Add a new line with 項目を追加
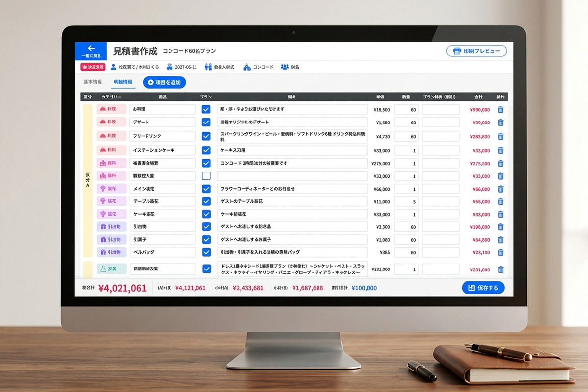588x392 pixels. [165, 82]
